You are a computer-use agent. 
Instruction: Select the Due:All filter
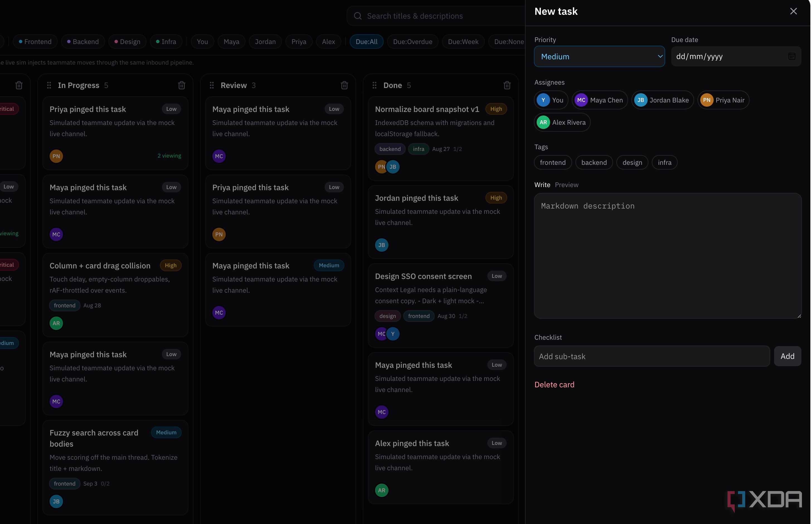click(x=366, y=41)
